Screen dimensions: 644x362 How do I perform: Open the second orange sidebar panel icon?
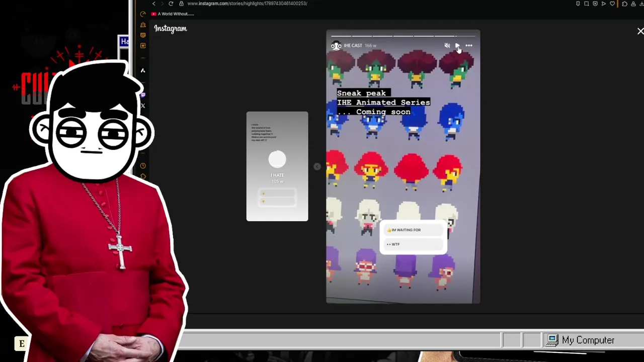click(143, 25)
